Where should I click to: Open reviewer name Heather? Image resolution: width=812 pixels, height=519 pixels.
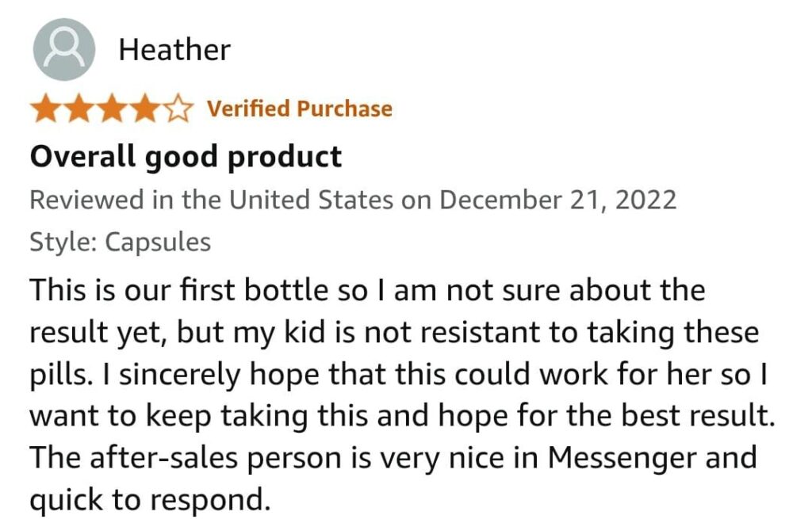pos(174,50)
